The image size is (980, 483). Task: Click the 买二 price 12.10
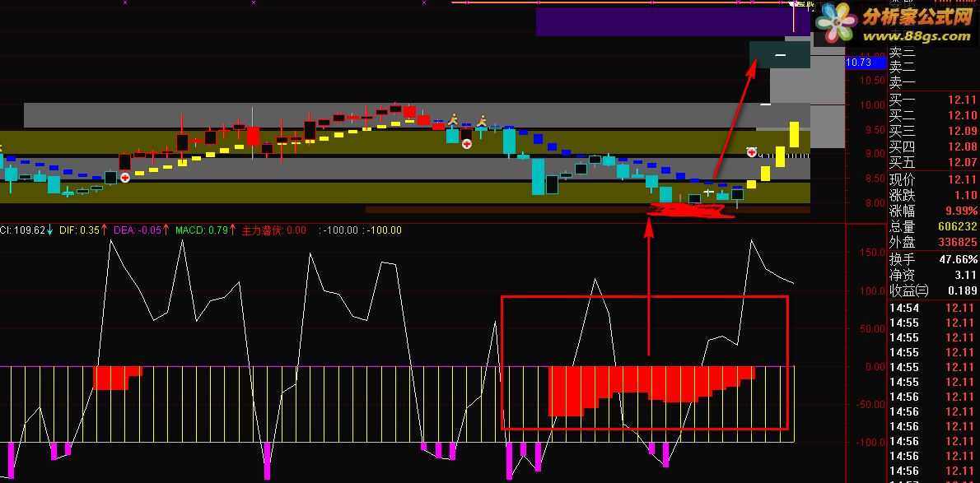[x=962, y=115]
